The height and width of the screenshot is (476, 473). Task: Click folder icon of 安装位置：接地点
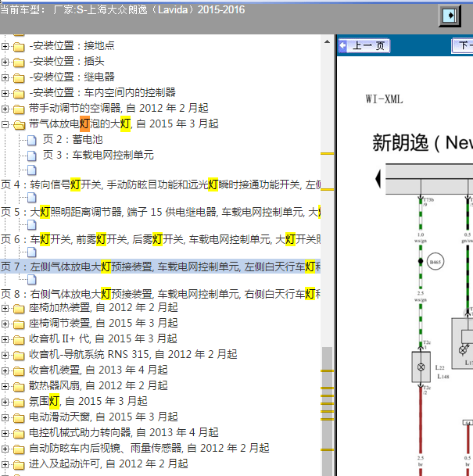pos(19,47)
